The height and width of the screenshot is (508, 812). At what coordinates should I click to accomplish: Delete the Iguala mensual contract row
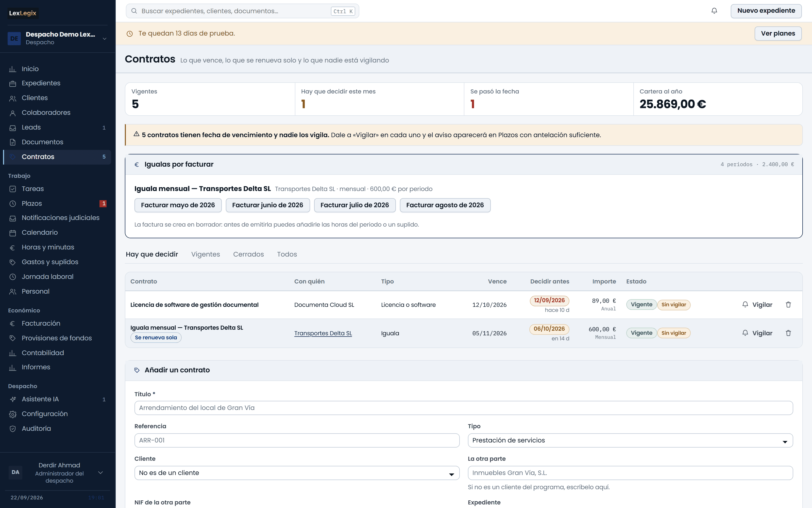pyautogui.click(x=788, y=333)
